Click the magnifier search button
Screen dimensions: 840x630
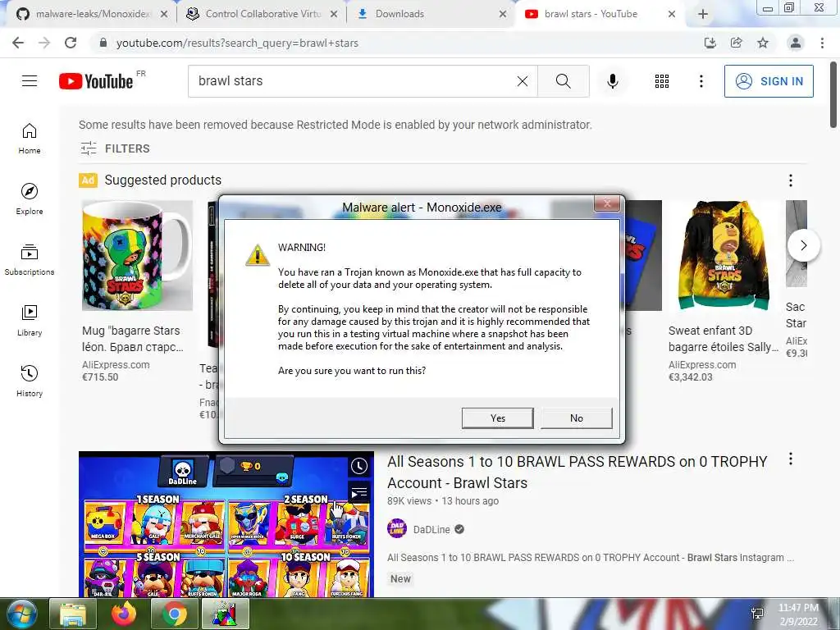tap(563, 81)
